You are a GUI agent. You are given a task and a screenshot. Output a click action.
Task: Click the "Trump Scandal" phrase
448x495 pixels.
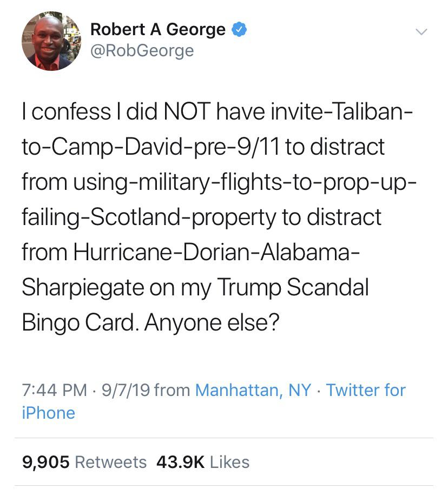coord(293,287)
